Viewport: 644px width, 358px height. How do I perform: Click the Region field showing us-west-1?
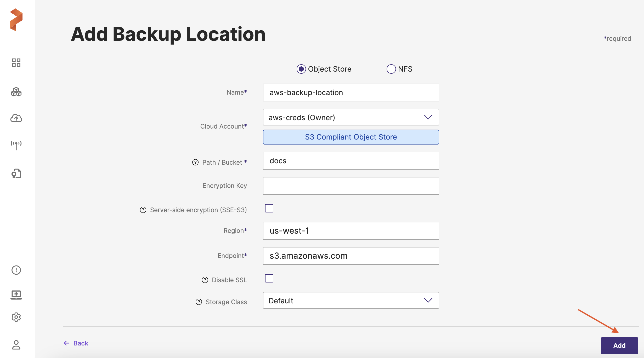(x=351, y=231)
